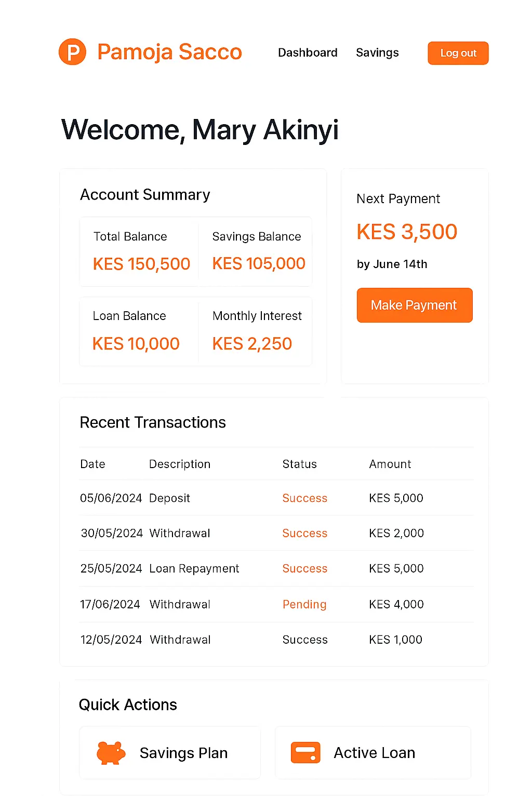The image size is (532, 798).
Task: Click the Recent Transactions heading
Action: click(153, 422)
